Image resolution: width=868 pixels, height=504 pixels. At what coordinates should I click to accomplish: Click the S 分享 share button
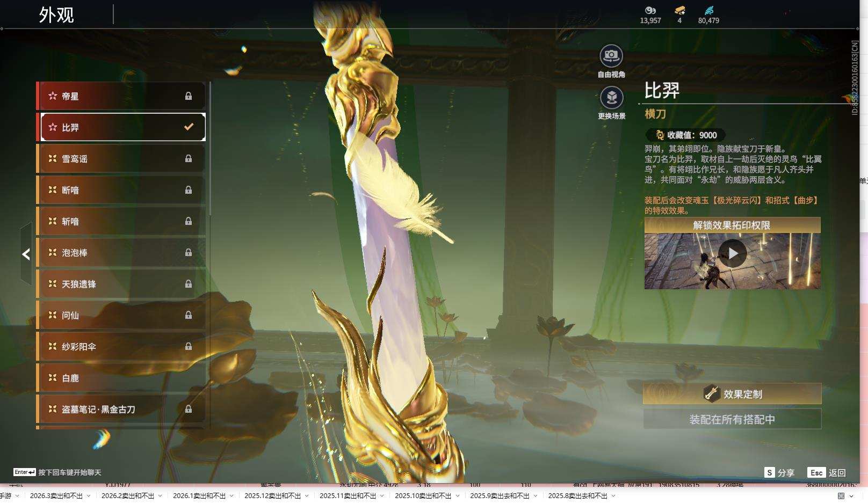click(779, 472)
